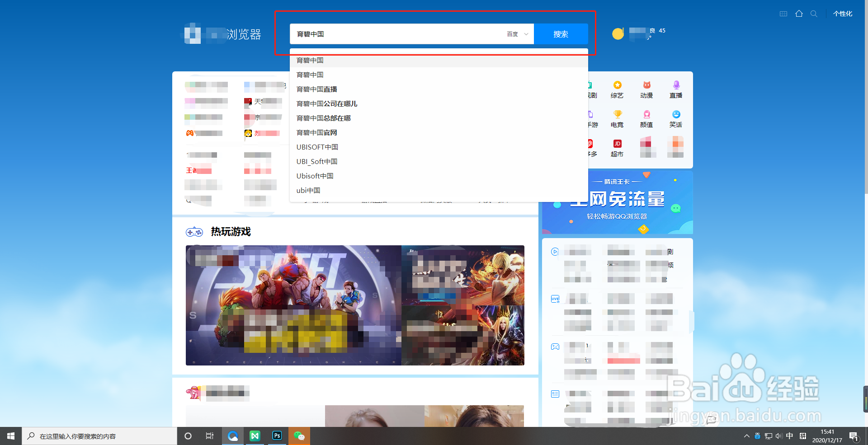This screenshot has width=868, height=445.
Task: Choose the ubi中国 suggestion
Action: click(439, 191)
